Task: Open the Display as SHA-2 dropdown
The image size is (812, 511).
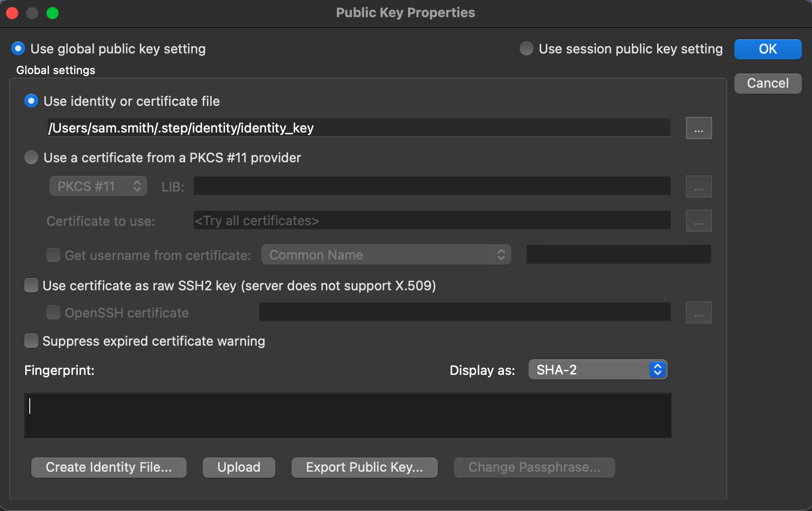Action: pos(598,370)
